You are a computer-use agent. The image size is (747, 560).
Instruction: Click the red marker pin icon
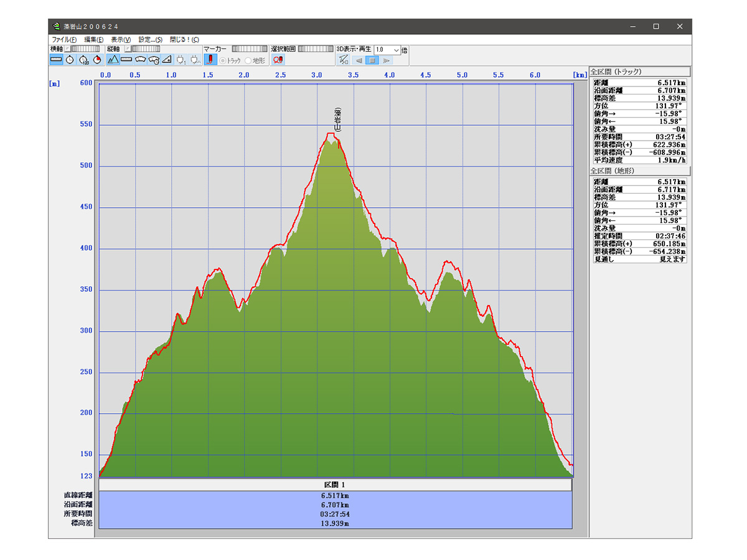point(210,60)
